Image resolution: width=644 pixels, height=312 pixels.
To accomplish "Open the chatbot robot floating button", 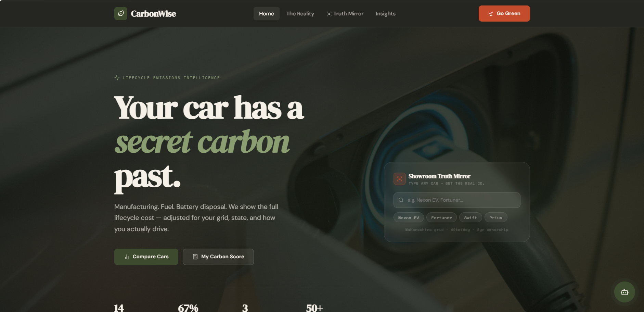I will [624, 292].
